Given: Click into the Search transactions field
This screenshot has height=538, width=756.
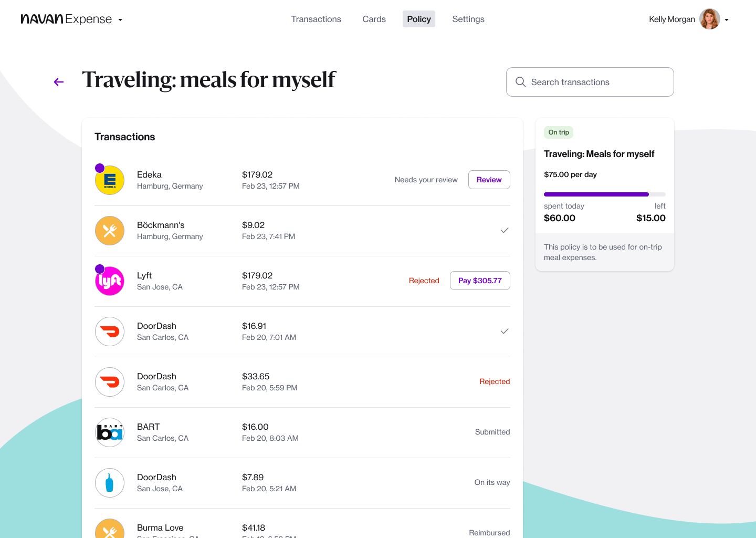Looking at the screenshot, I should [x=590, y=82].
